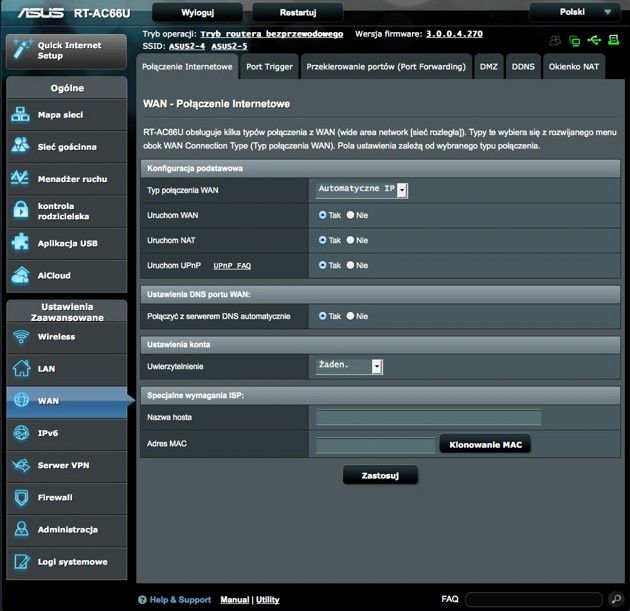Click the ASUS logo

40,12
